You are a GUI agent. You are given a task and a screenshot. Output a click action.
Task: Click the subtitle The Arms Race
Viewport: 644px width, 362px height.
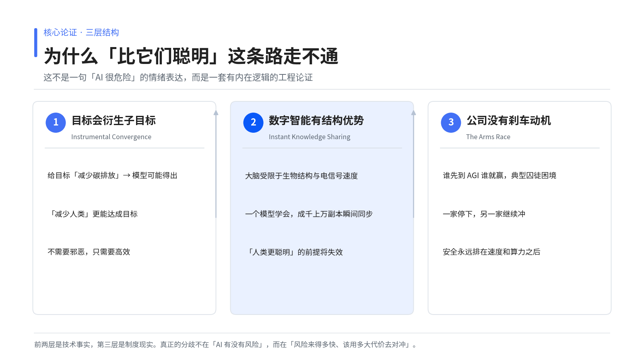(488, 137)
